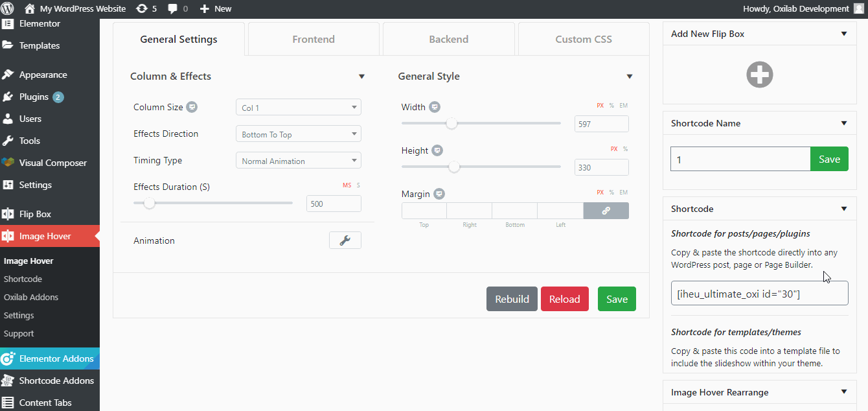Click the red Reload button
Screen dimensions: 868x411
click(565, 299)
